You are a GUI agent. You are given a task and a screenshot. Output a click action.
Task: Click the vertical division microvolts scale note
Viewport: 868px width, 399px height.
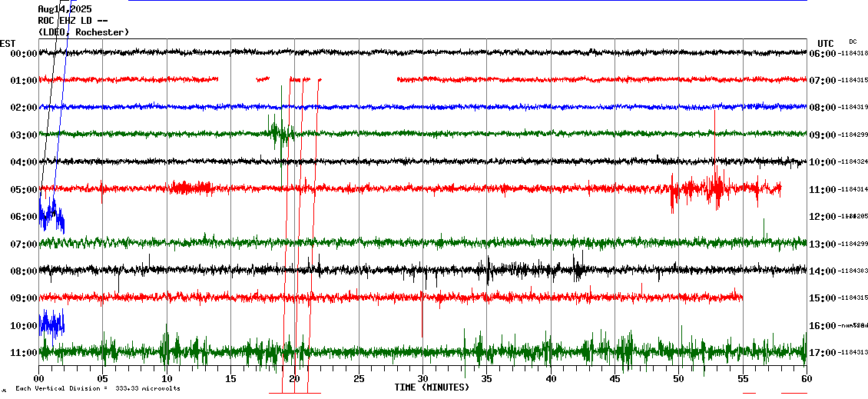[x=97, y=388]
